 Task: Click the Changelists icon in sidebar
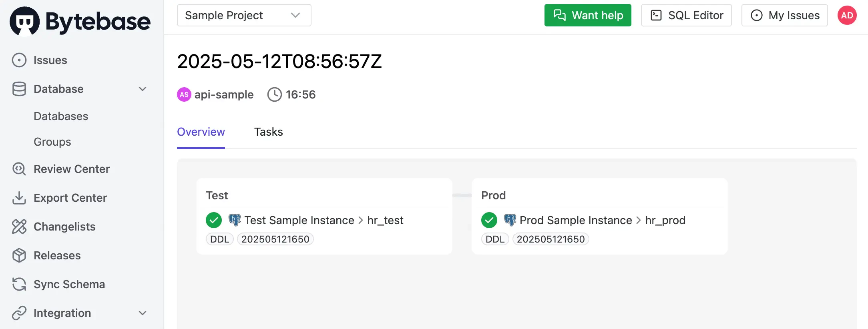tap(19, 227)
